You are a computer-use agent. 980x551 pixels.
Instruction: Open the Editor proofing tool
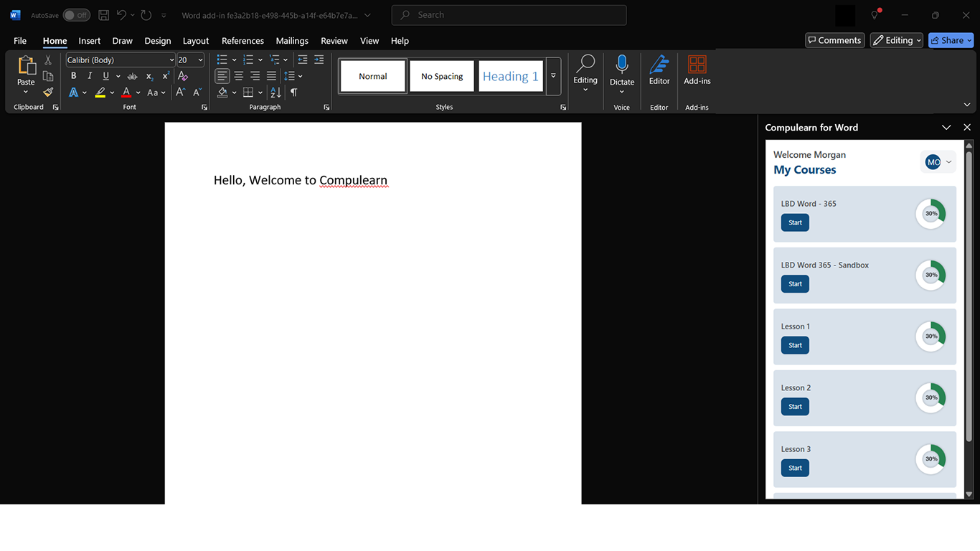659,70
